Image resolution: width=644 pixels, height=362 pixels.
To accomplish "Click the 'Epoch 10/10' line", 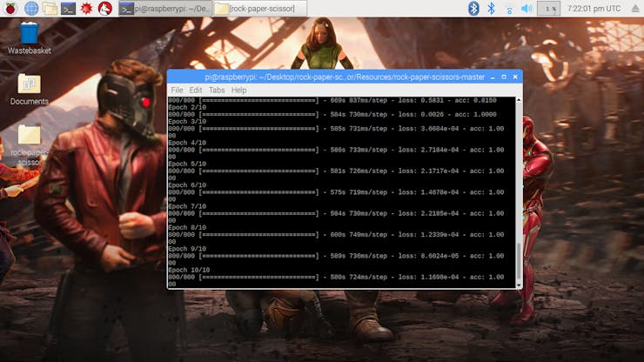I will pos(189,271).
